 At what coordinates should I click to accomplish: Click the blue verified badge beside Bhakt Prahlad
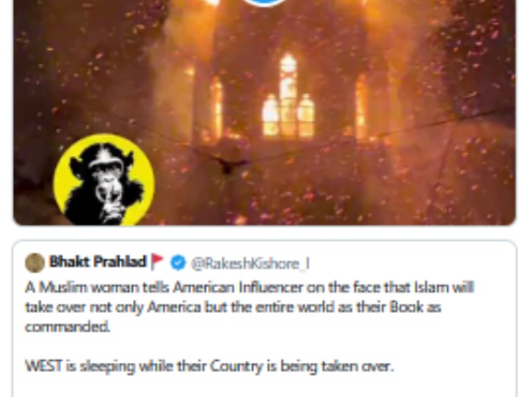click(x=178, y=262)
